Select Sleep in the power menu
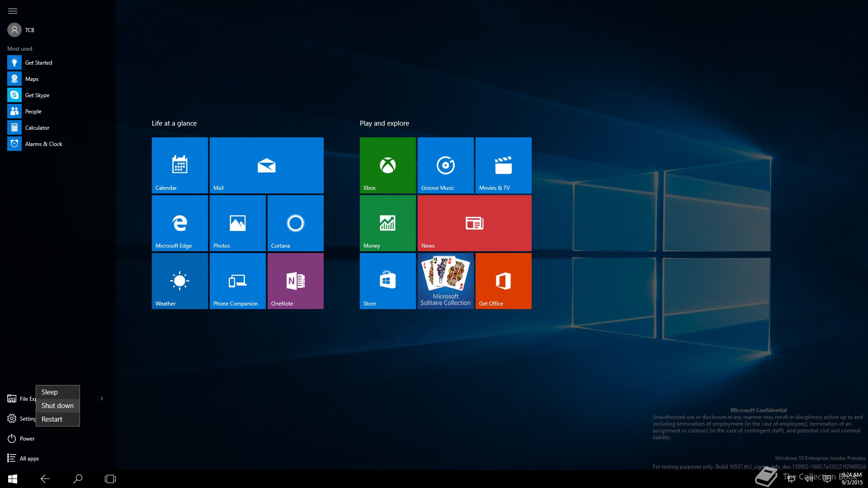868x488 pixels. click(58, 392)
